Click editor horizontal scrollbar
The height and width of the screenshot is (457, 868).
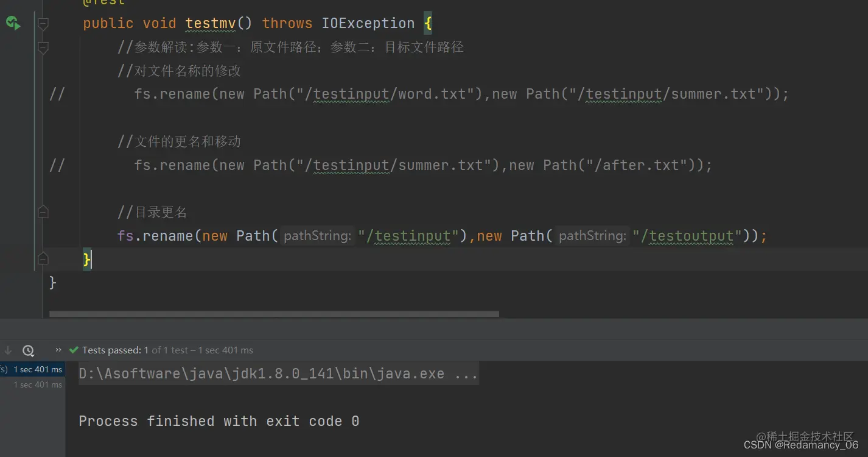[274, 314]
